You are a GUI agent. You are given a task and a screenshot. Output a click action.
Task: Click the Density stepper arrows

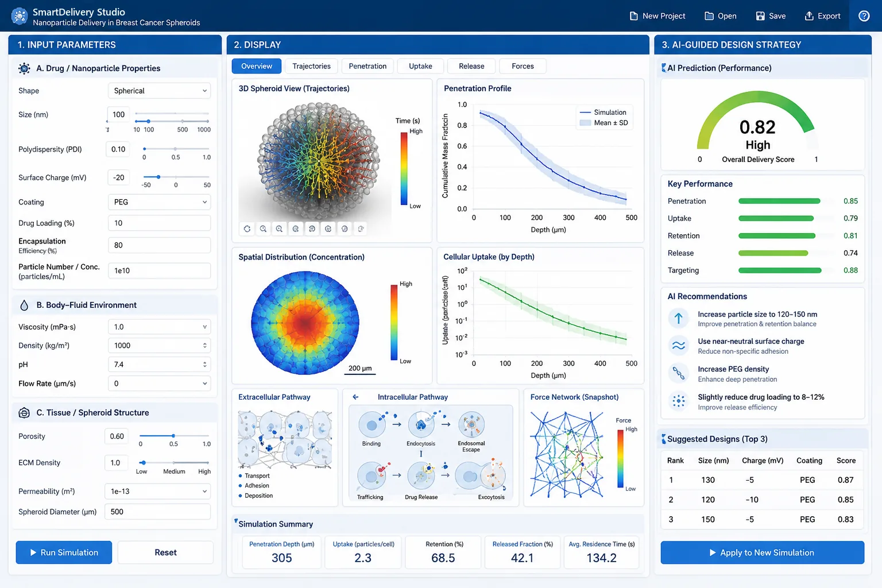click(x=204, y=346)
